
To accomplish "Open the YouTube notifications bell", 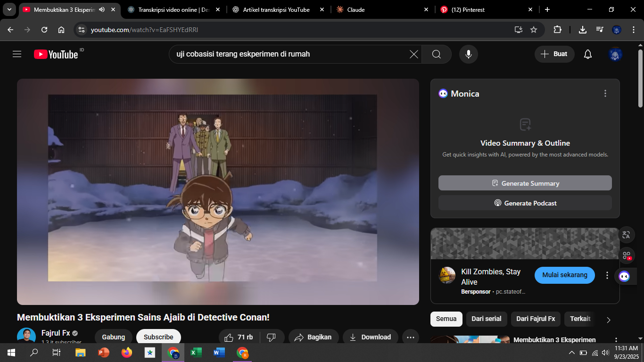I will pyautogui.click(x=587, y=54).
